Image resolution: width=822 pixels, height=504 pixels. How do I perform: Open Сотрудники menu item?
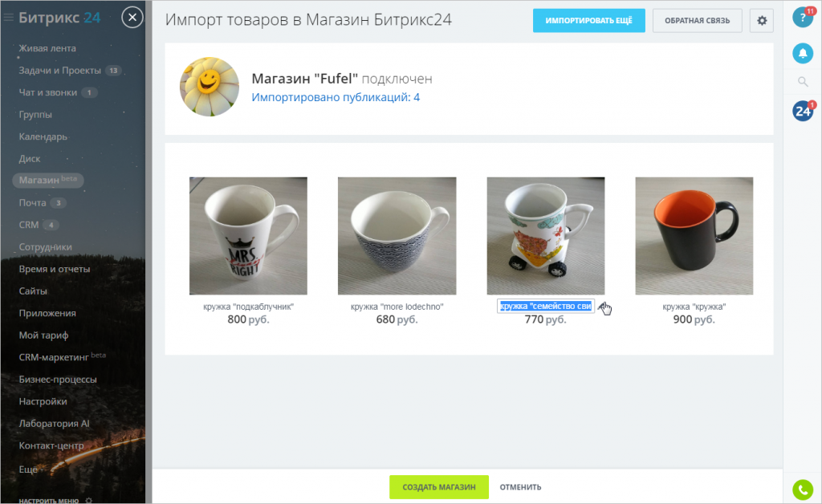(46, 246)
